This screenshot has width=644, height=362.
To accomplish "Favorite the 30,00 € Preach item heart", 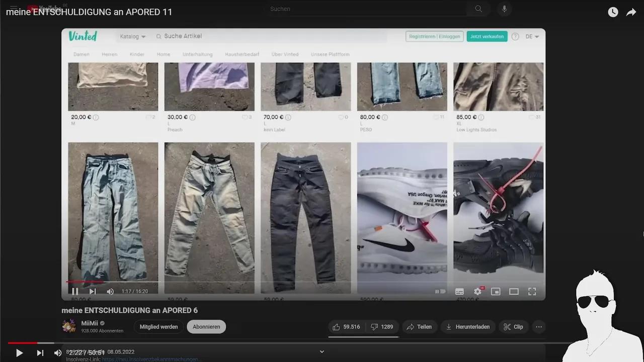I will [245, 117].
